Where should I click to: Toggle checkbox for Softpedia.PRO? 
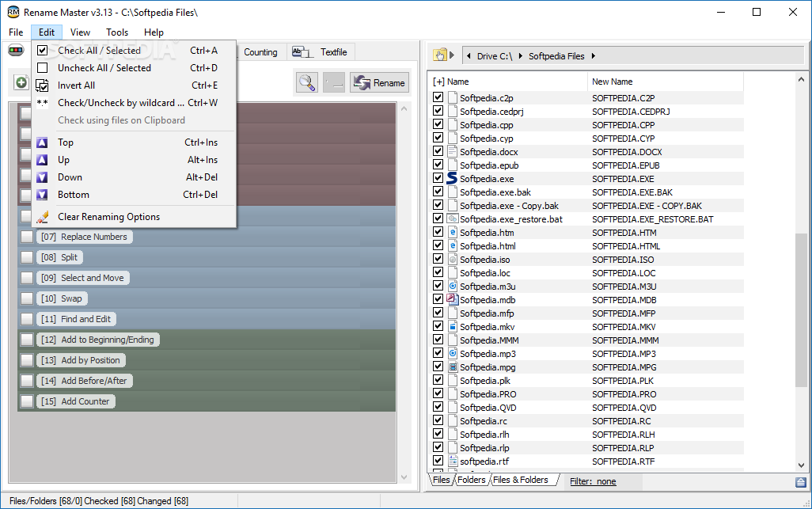tap(438, 393)
